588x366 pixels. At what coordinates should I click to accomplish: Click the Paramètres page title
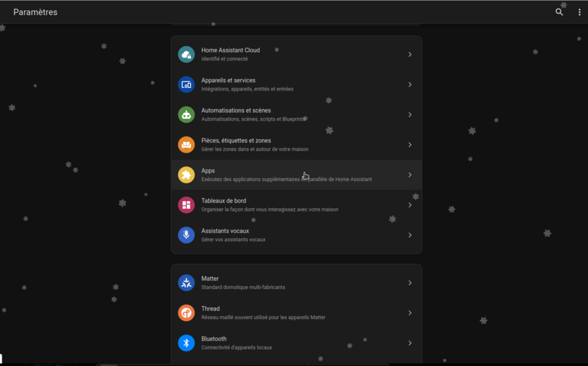pos(35,12)
